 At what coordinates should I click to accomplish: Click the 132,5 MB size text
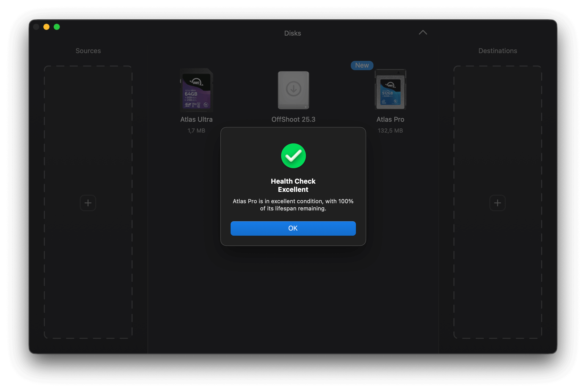click(x=390, y=130)
